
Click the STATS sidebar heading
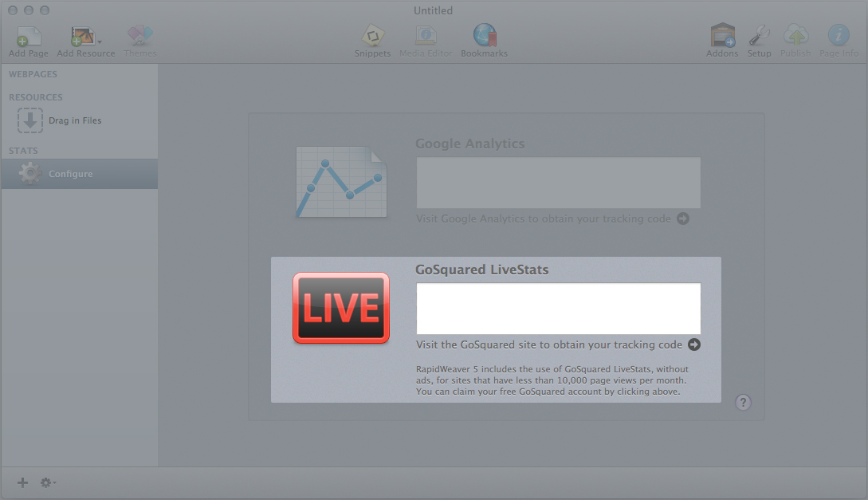coord(23,151)
